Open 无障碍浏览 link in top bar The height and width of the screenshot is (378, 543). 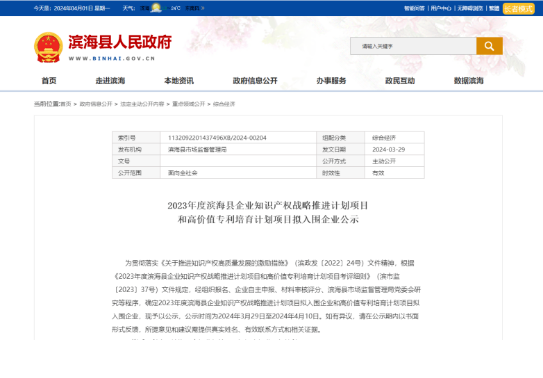pos(470,8)
